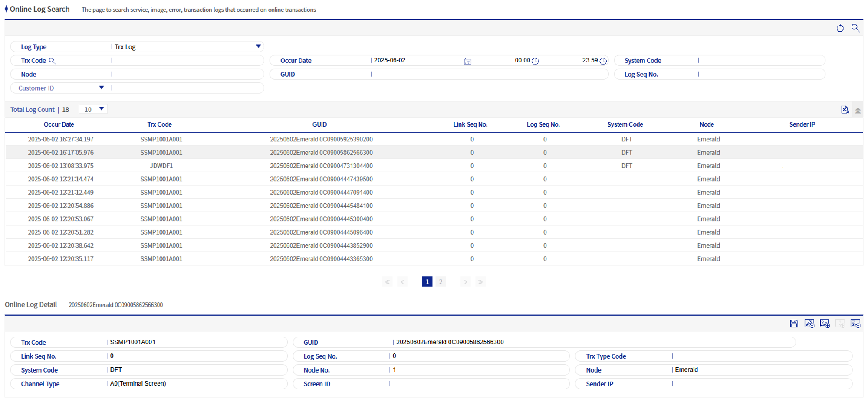Open the start time clock picker

[535, 61]
